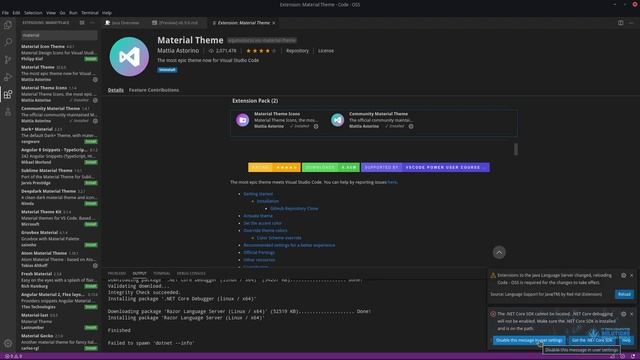Open the 'Set the accent color' readme link

pyautogui.click(x=262, y=223)
